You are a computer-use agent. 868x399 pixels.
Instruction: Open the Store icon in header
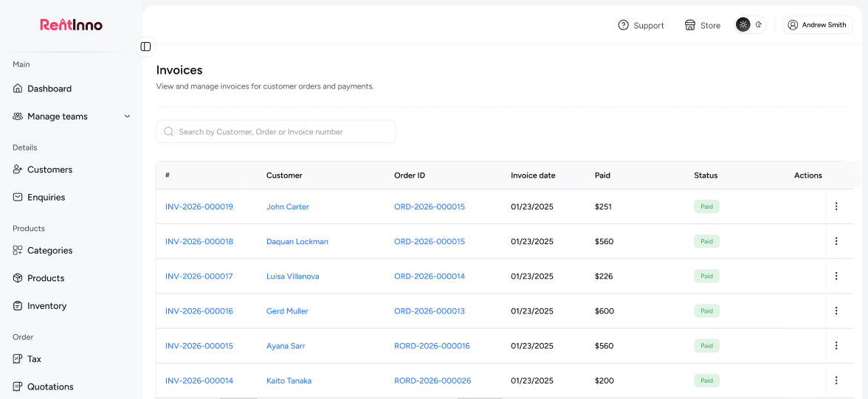[x=689, y=26]
